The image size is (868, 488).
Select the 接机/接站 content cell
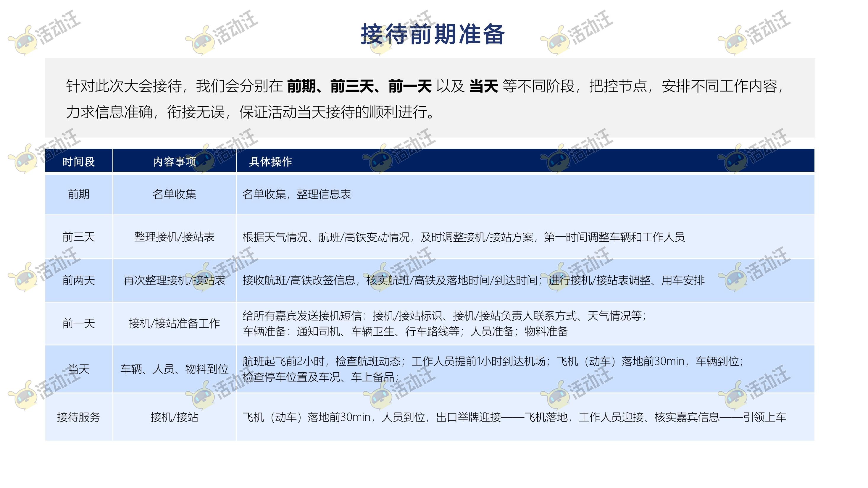click(175, 417)
